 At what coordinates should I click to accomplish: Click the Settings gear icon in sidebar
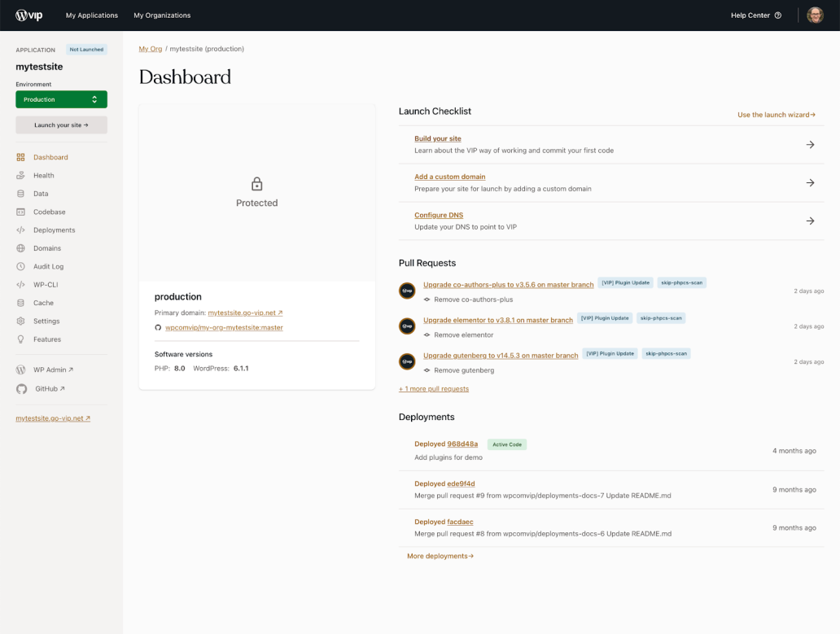click(x=20, y=321)
